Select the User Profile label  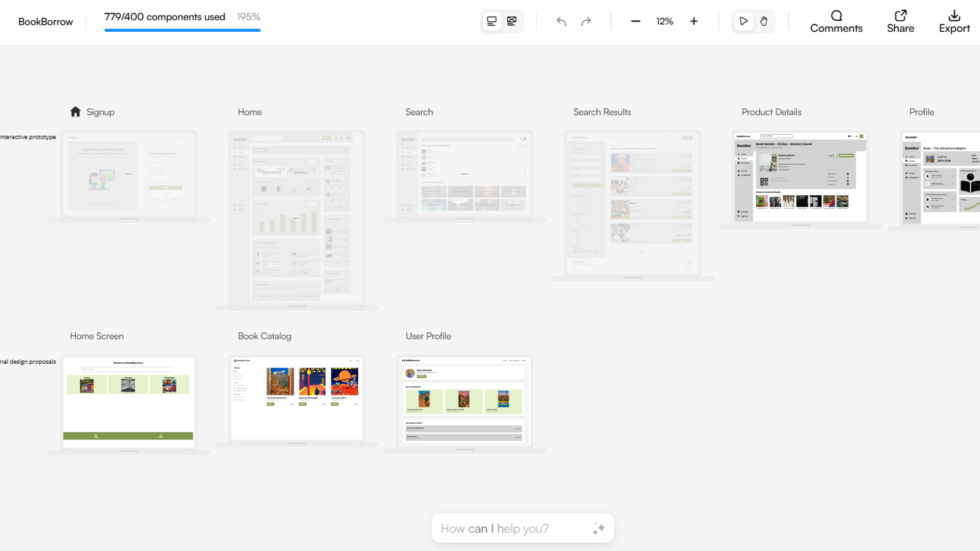coord(428,336)
